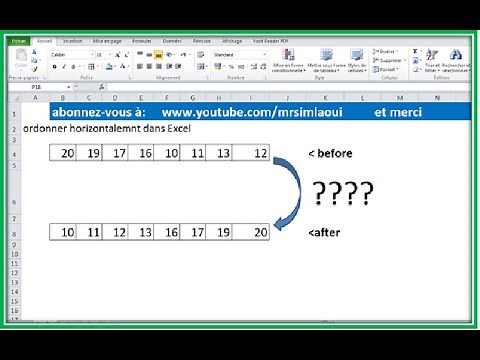Click the decrease indent icon

tap(169, 66)
